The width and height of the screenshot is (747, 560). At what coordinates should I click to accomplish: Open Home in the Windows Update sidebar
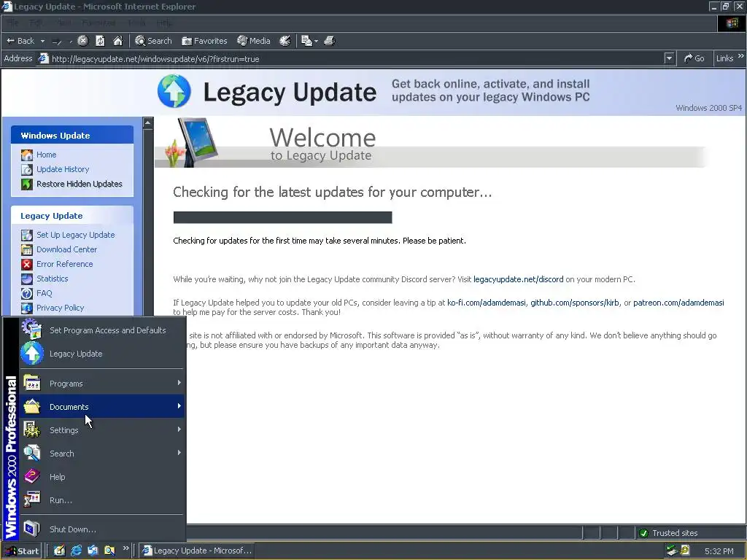46,155
